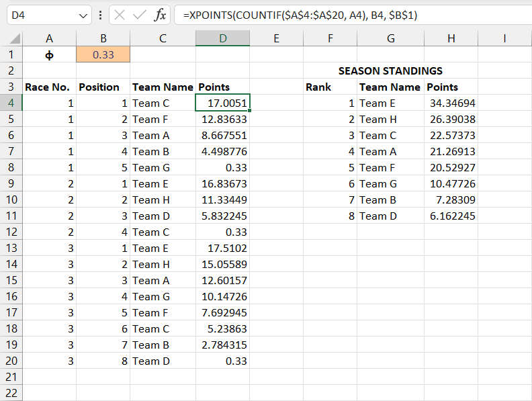The height and width of the screenshot is (401, 532).
Task: Select the Team E cell ranked first
Action: tap(390, 103)
